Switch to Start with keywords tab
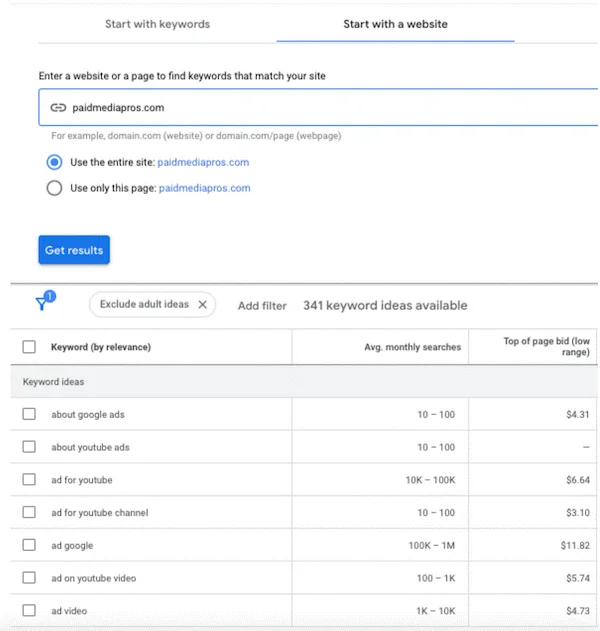The width and height of the screenshot is (600, 631). coord(158,24)
